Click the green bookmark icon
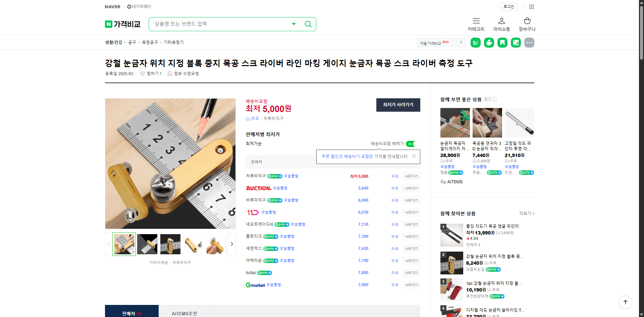The height and width of the screenshot is (317, 644). click(x=502, y=43)
